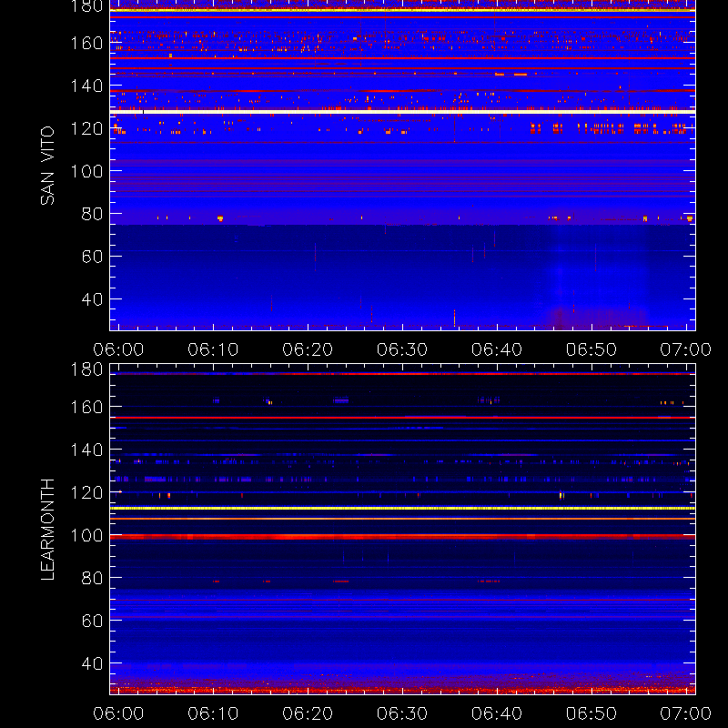
Task: Select the 40 frequency label on San Vito axis
Action: (x=92, y=299)
